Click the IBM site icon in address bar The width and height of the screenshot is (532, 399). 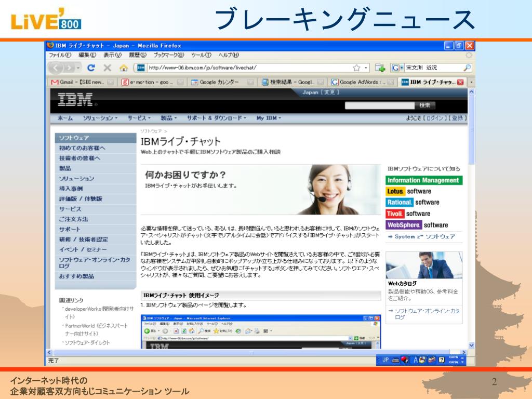(x=141, y=68)
